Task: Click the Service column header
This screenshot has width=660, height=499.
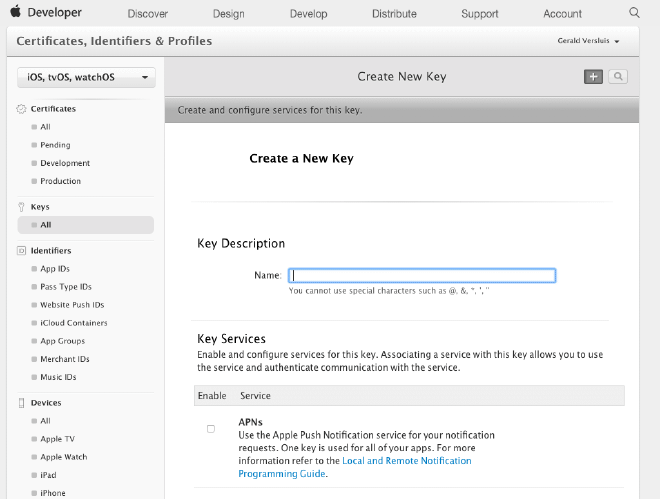Action: 255,396
